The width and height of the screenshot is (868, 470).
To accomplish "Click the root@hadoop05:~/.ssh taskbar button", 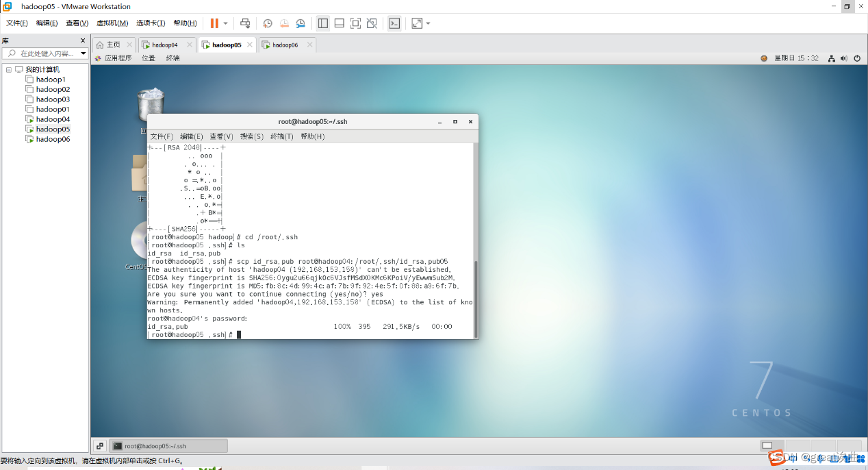I will (x=168, y=446).
